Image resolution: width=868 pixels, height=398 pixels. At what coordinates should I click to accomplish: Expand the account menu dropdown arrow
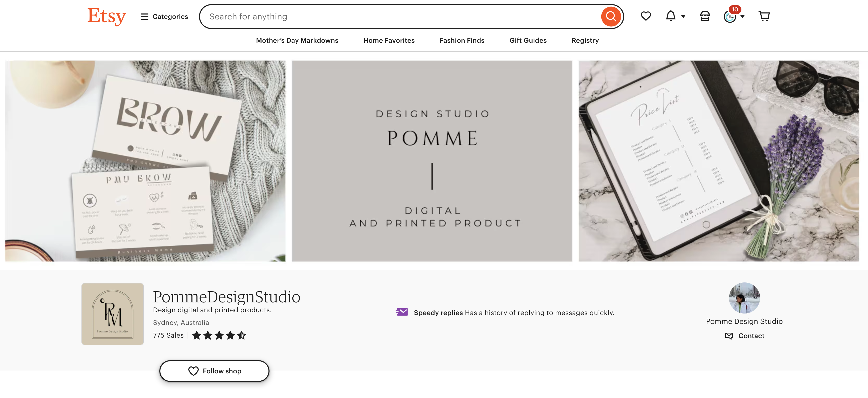click(x=742, y=17)
